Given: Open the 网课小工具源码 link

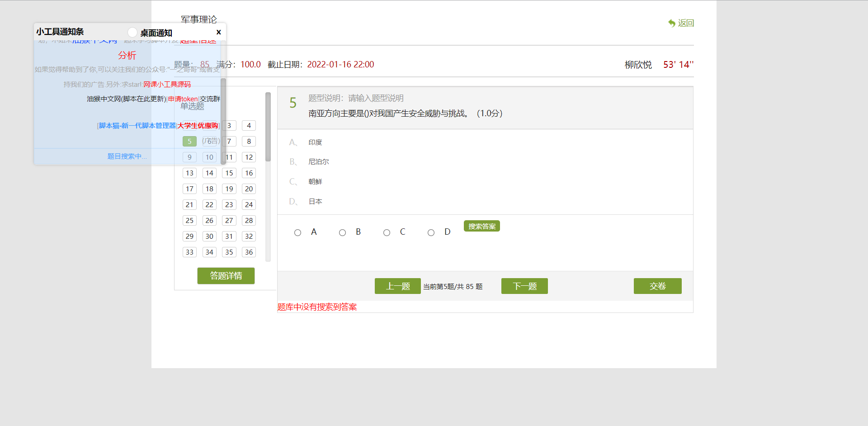Looking at the screenshot, I should coord(167,85).
